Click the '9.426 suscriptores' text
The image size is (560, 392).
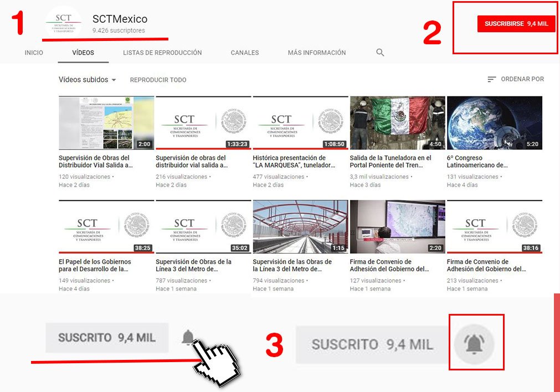click(x=119, y=30)
